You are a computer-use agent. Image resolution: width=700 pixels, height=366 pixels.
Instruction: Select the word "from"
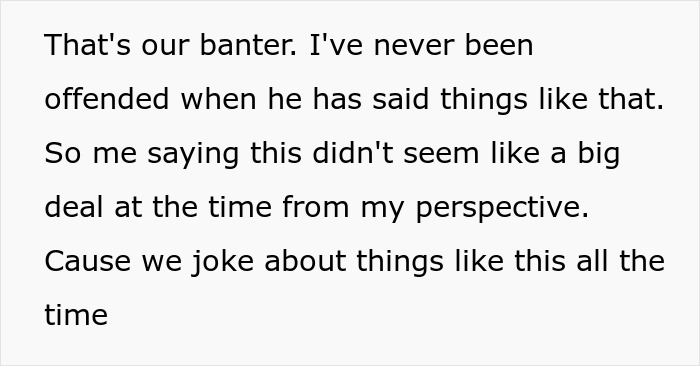point(316,207)
